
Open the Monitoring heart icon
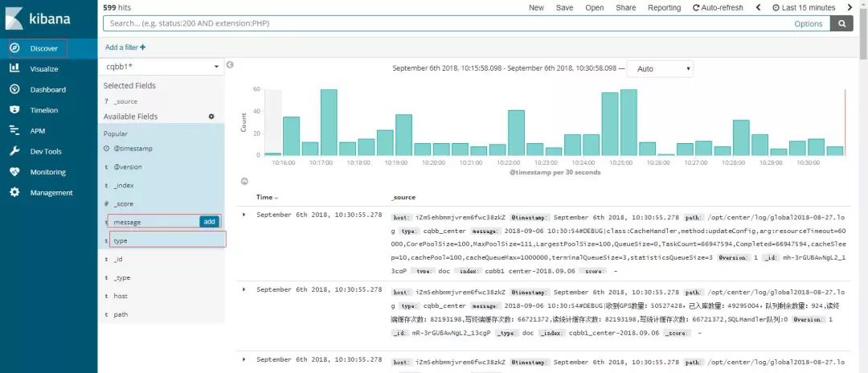15,171
